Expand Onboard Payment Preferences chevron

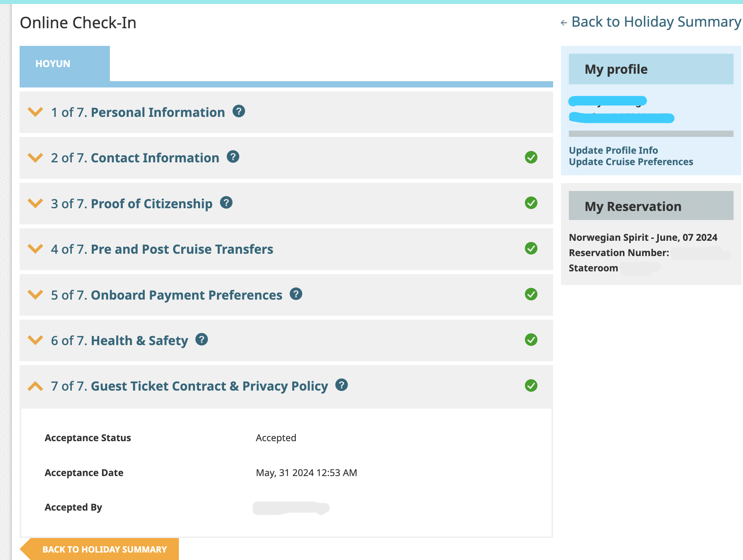pyautogui.click(x=35, y=295)
